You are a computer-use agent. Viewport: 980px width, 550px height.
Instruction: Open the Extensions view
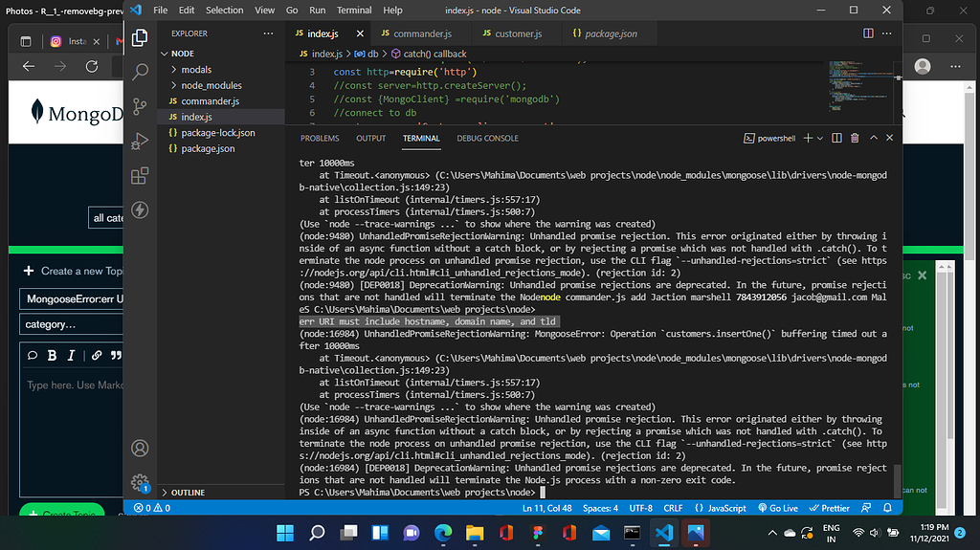(x=140, y=175)
